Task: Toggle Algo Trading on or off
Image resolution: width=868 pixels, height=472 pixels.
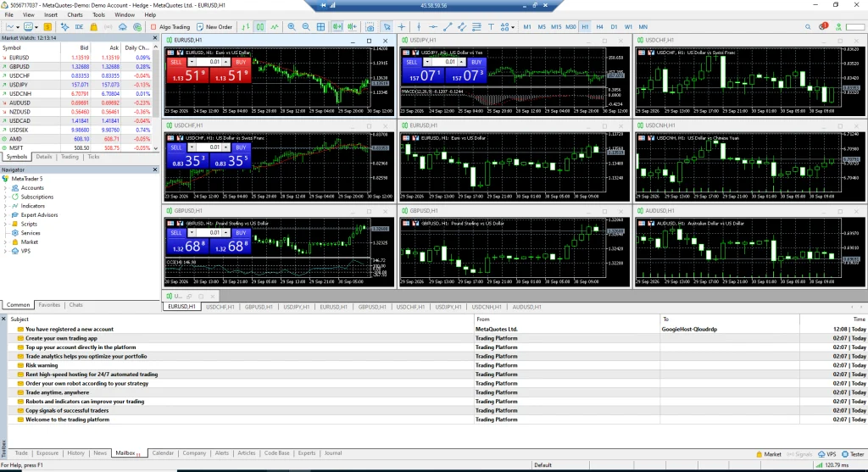Action: click(x=170, y=26)
